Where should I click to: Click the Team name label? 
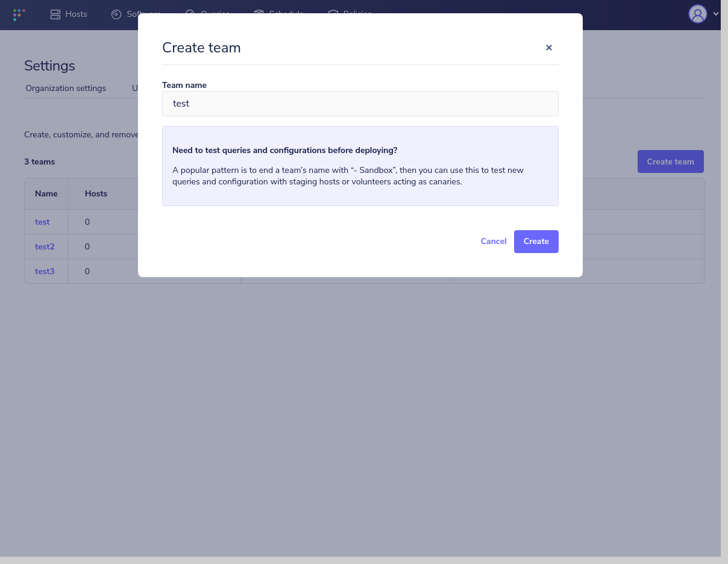point(184,86)
